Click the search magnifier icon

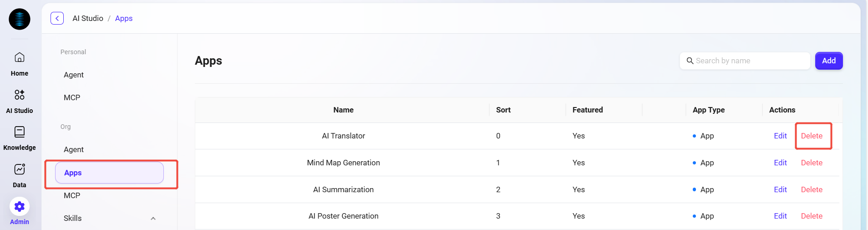pyautogui.click(x=690, y=61)
